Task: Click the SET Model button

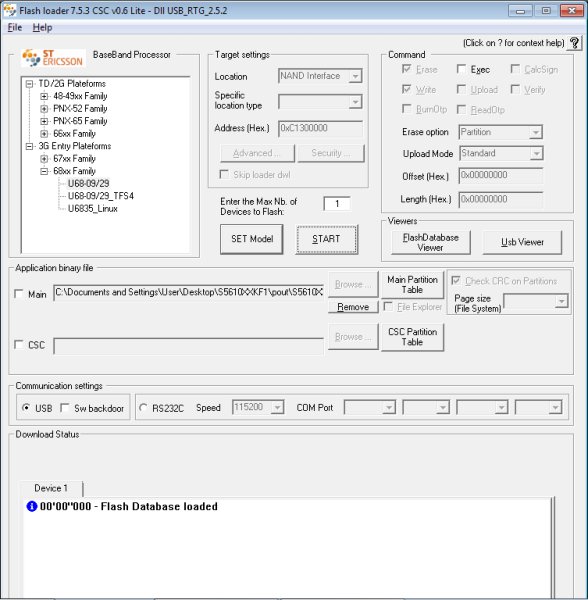Action: [x=252, y=239]
